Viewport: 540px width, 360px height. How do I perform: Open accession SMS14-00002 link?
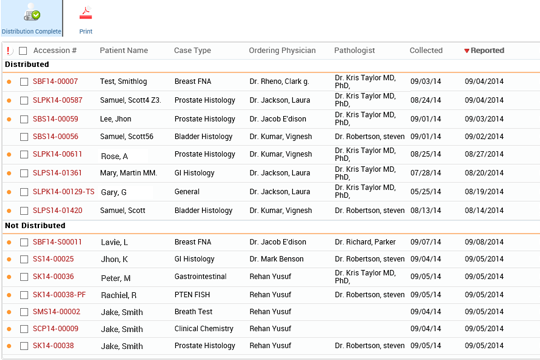coord(56,312)
